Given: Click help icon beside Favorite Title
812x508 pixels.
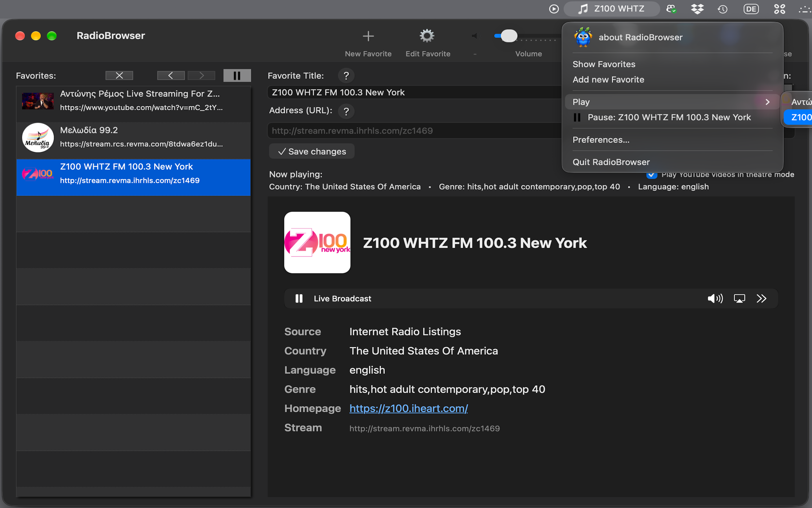Looking at the screenshot, I should (346, 76).
